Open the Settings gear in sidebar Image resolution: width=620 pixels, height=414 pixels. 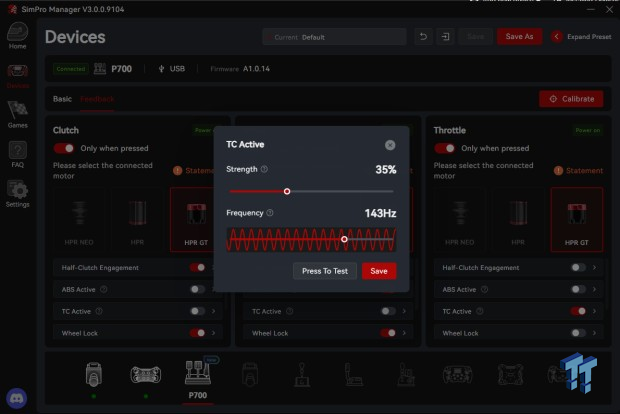click(17, 193)
